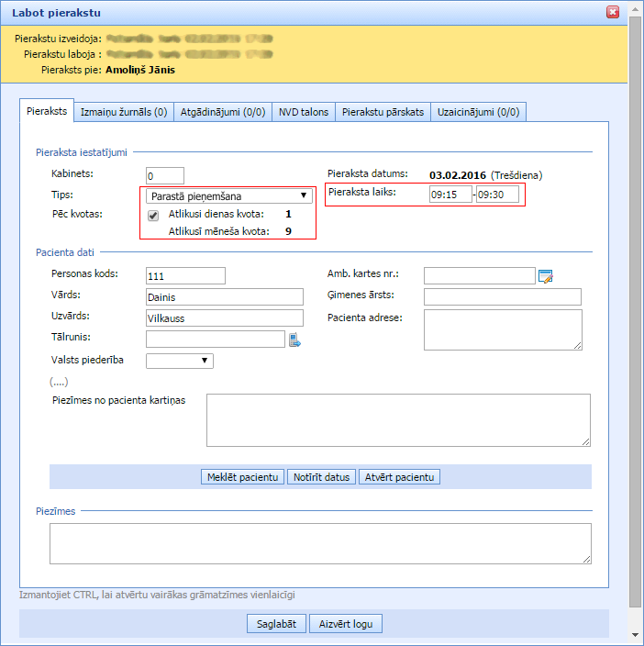Image resolution: width=644 pixels, height=646 pixels.
Task: Select the NVD talons tab
Action: [x=303, y=112]
